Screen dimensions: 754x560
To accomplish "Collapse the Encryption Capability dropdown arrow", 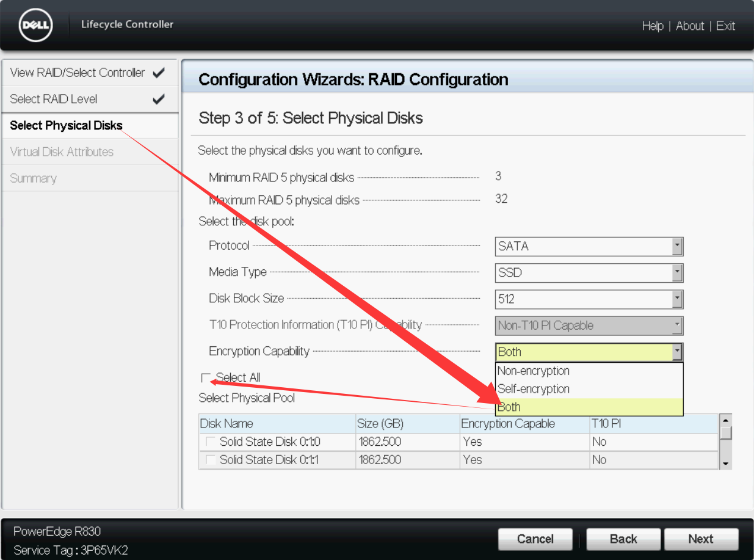I will [676, 352].
